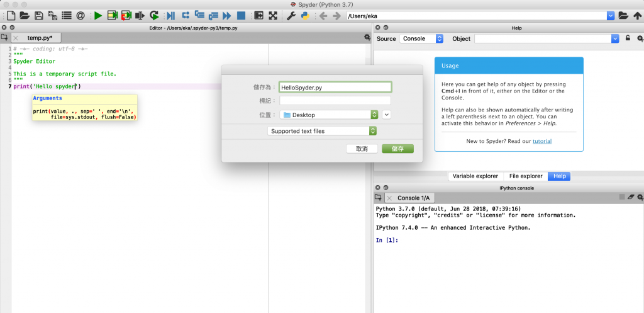
Task: Go to the parent directory up arrow
Action: click(637, 16)
